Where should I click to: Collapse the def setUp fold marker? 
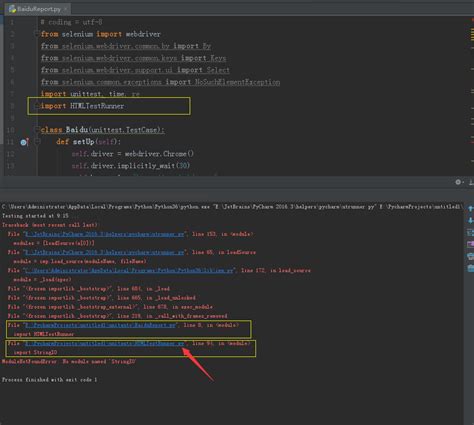37,142
